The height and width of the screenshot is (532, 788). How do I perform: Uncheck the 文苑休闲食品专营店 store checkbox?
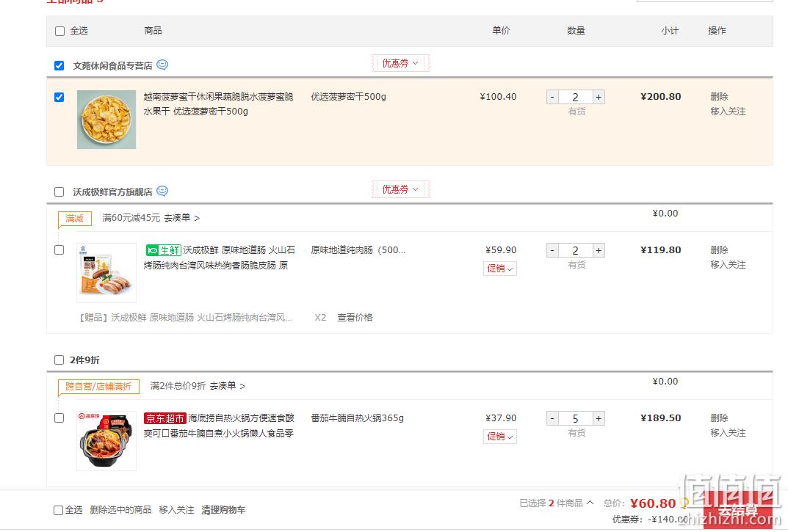pos(59,66)
